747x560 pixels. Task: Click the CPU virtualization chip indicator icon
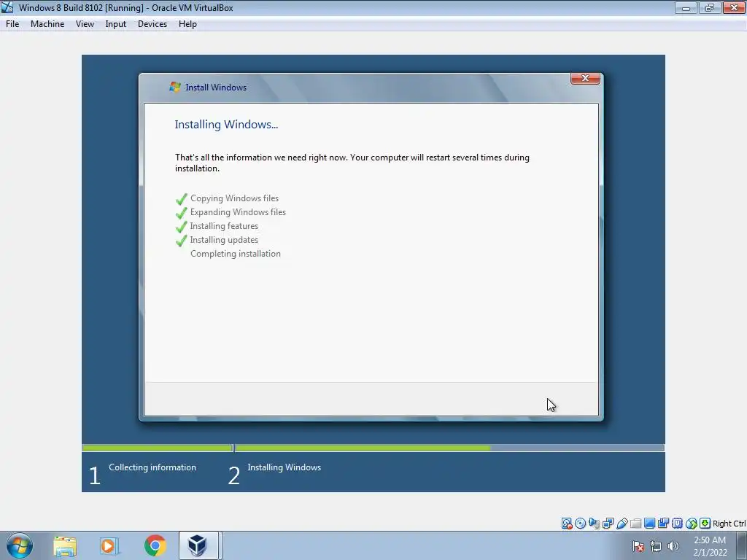pos(677,524)
